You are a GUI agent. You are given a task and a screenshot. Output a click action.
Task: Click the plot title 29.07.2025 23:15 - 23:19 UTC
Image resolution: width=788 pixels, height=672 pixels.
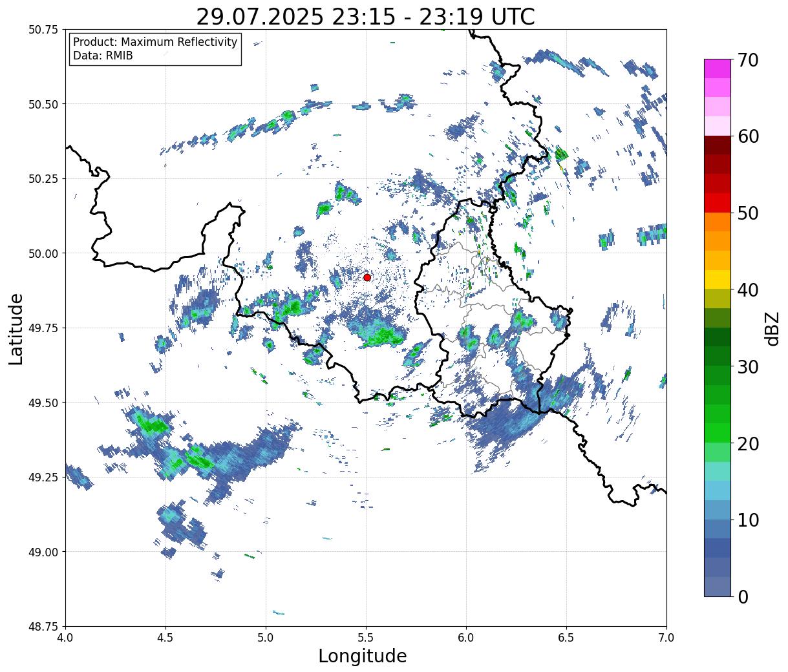(365, 16)
